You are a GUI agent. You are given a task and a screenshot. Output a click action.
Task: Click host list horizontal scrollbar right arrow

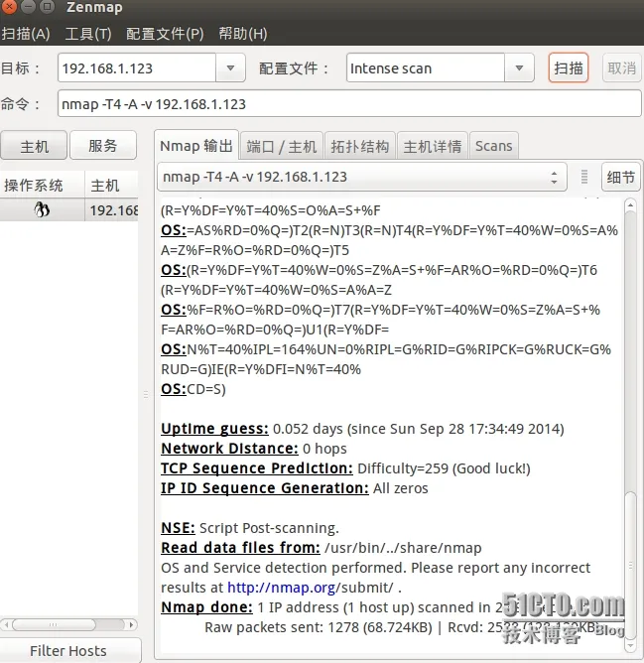(x=132, y=624)
